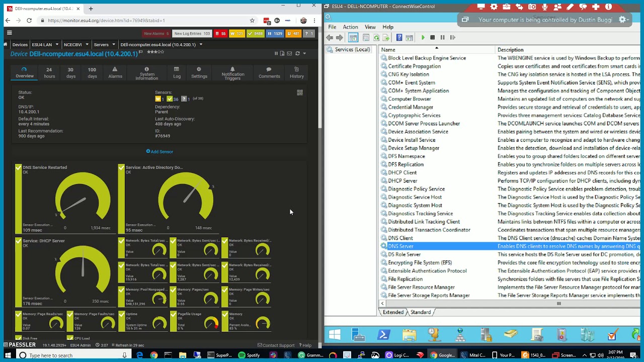
Task: Switch to the Standard tab in Services
Action: click(421, 312)
